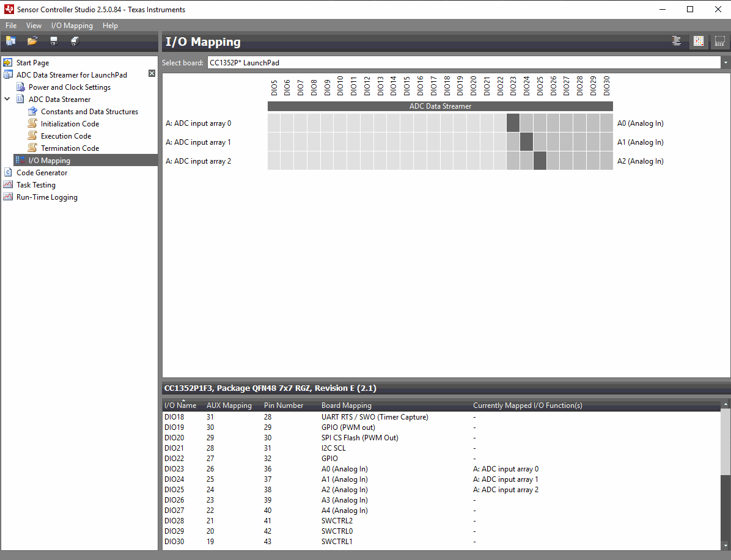Toggle the dashed-frame table panel icon
The height and width of the screenshot is (560, 731).
pyautogui.click(x=720, y=42)
